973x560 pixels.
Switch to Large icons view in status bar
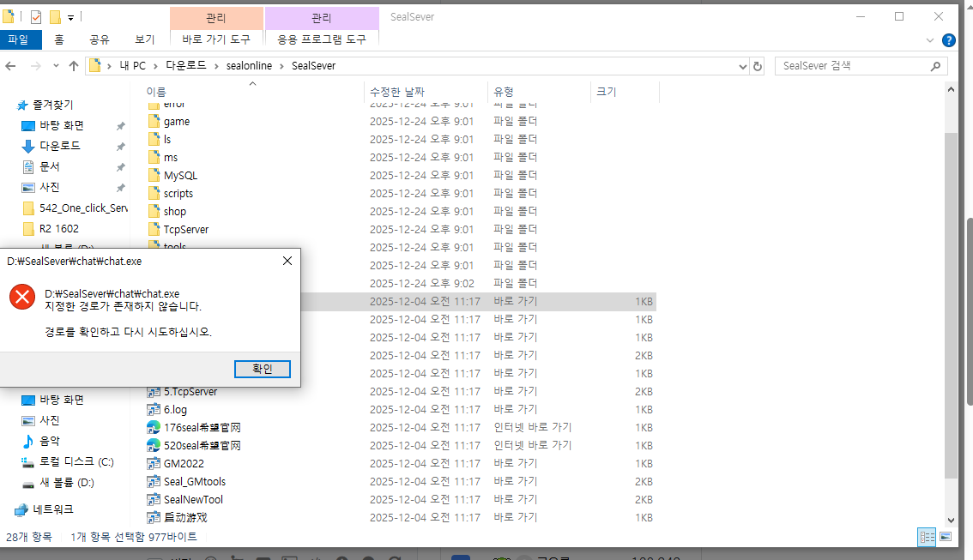pos(946,537)
